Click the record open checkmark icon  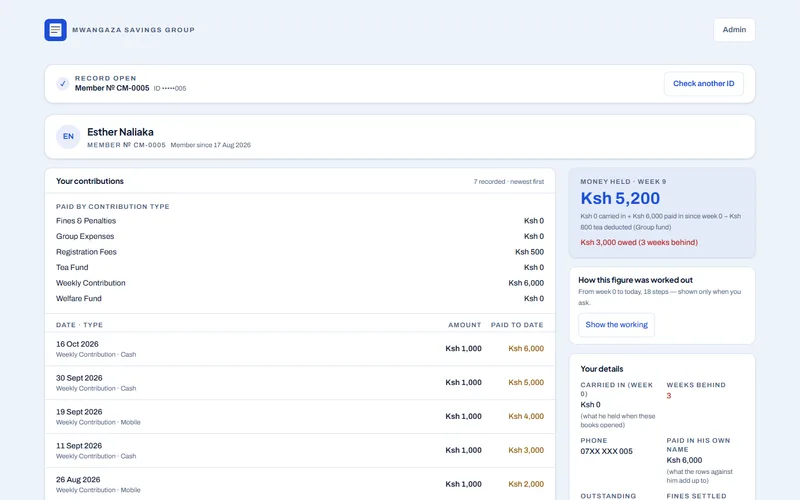(x=63, y=83)
